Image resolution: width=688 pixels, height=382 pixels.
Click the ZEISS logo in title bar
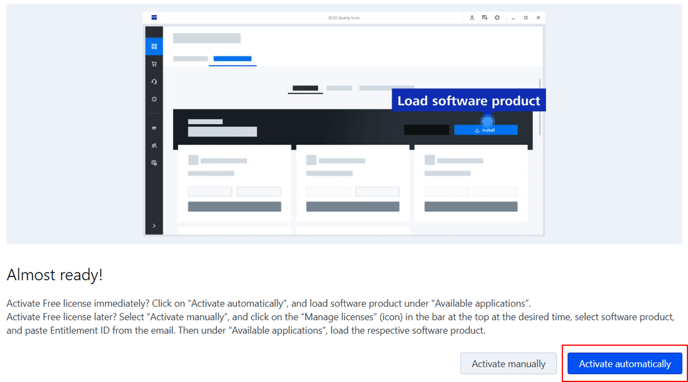(x=154, y=18)
